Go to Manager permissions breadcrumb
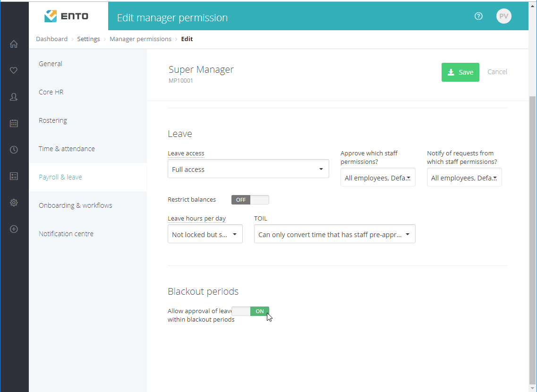 [x=140, y=39]
